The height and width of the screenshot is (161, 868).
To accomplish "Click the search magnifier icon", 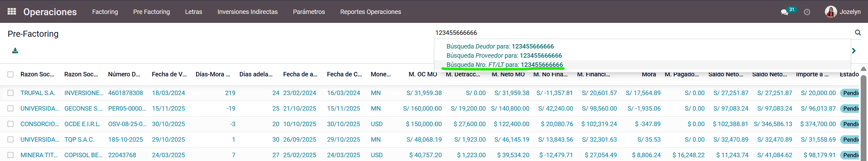I will coord(858,33).
